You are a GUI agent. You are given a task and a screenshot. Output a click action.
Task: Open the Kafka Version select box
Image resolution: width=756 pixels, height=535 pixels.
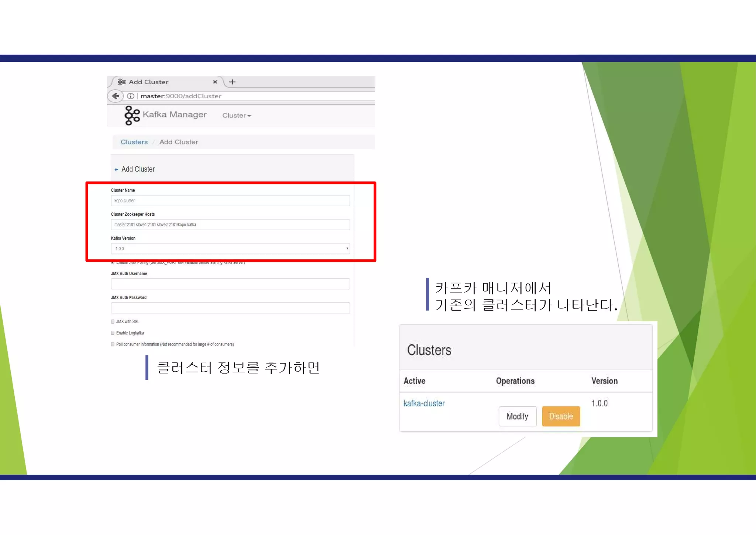coord(230,249)
